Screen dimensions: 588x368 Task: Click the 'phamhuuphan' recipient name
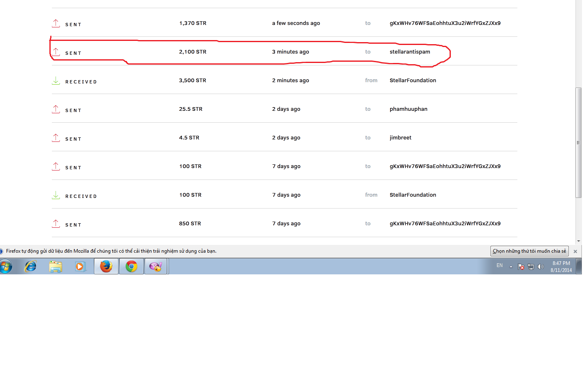click(x=408, y=109)
